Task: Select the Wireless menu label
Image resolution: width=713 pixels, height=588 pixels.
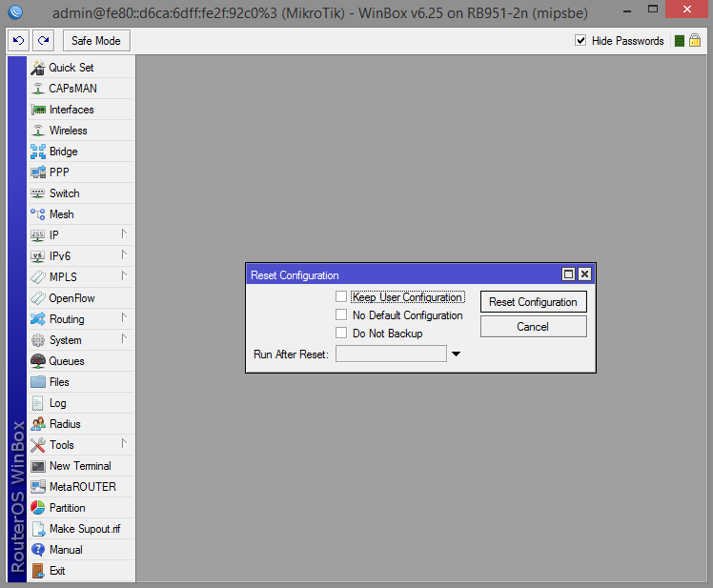Action: tap(69, 131)
